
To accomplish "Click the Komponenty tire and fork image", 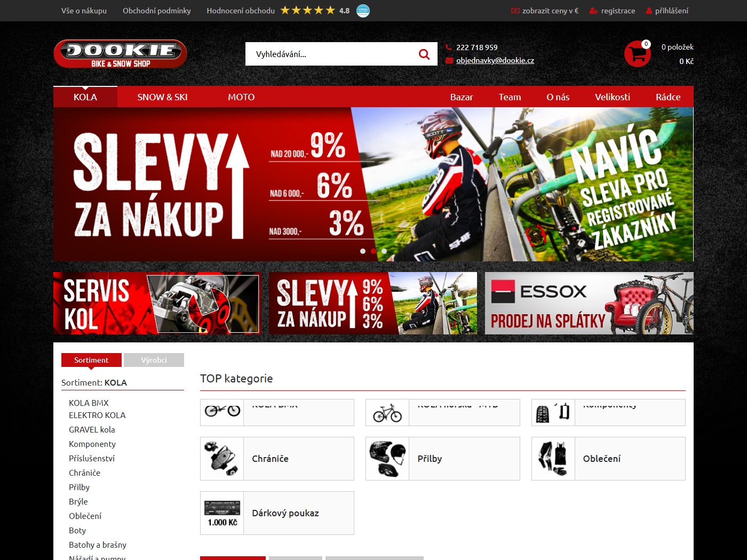I will [x=553, y=412].
